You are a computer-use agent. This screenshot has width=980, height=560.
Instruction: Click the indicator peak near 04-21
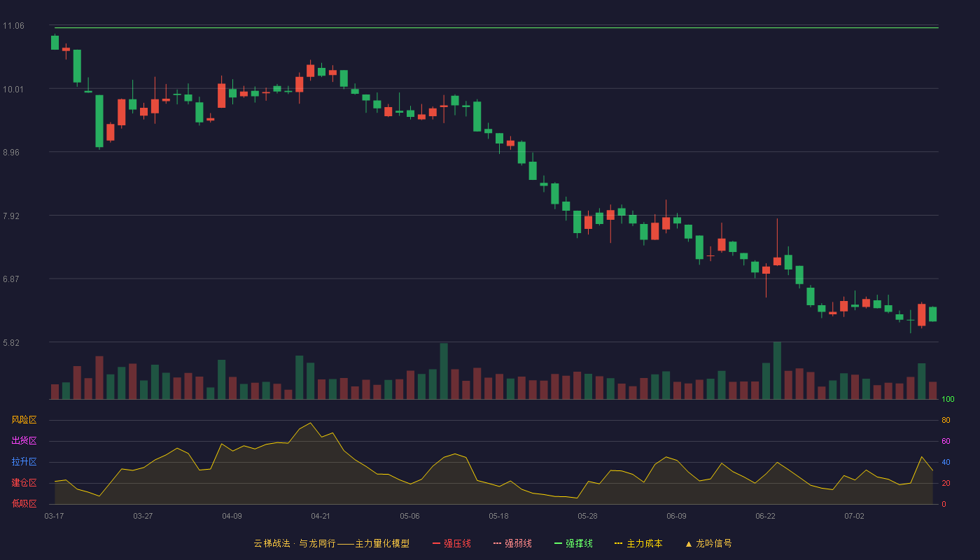[x=310, y=423]
